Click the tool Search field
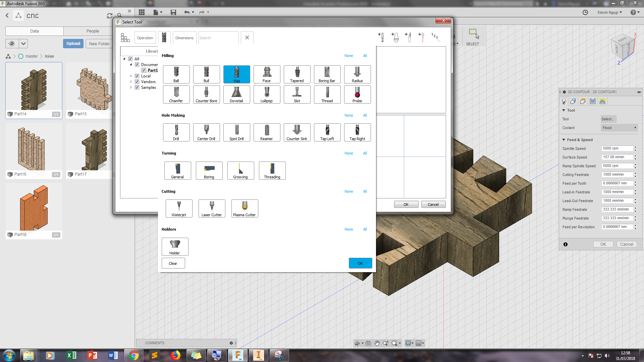 (218, 38)
